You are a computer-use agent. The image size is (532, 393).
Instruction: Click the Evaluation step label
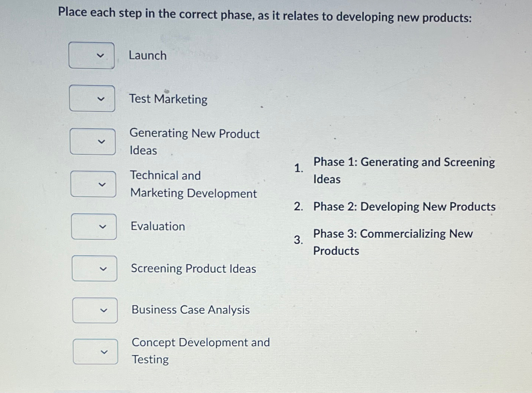point(158,226)
